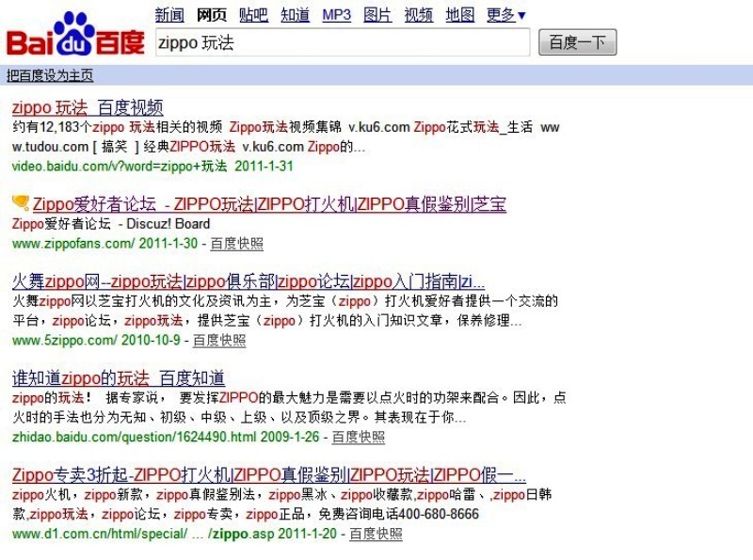753x560 pixels.
Task: Click snippet starting 火舞zippo网以芝宝打火机的文化
Action: point(285,311)
